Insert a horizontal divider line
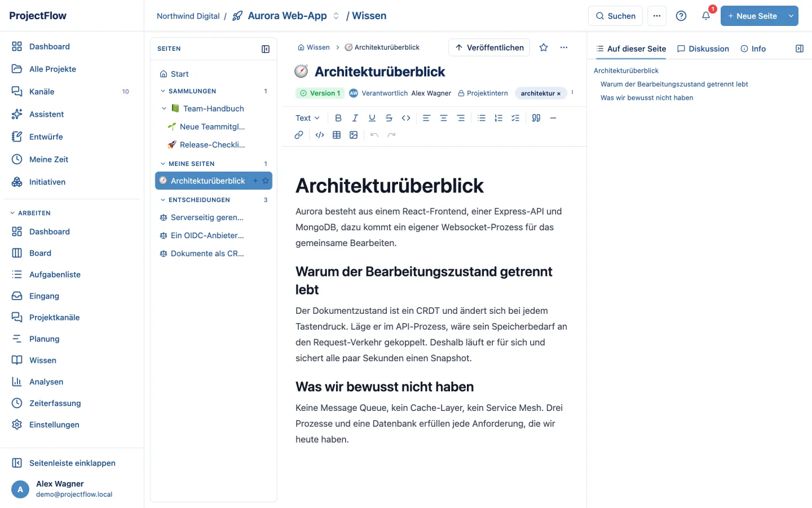The width and height of the screenshot is (812, 508). (553, 118)
